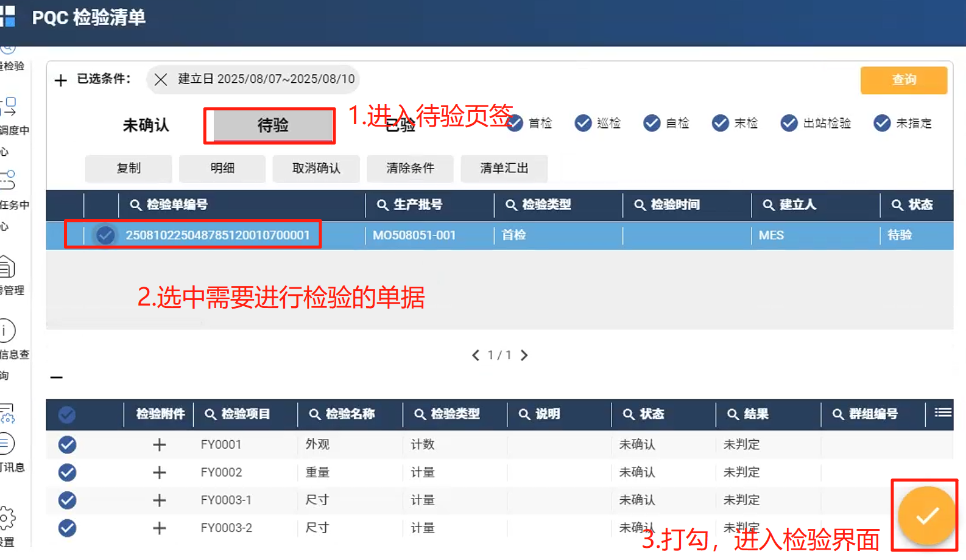966x560 pixels.
Task: Search detail table 状态 column magnifier
Action: (x=629, y=415)
